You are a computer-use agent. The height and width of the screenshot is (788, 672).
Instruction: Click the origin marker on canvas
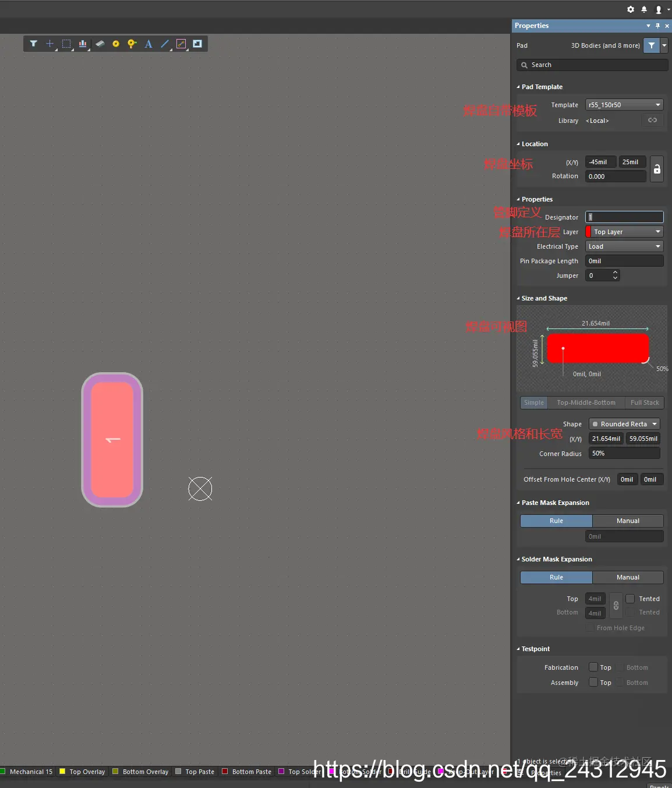pos(200,489)
